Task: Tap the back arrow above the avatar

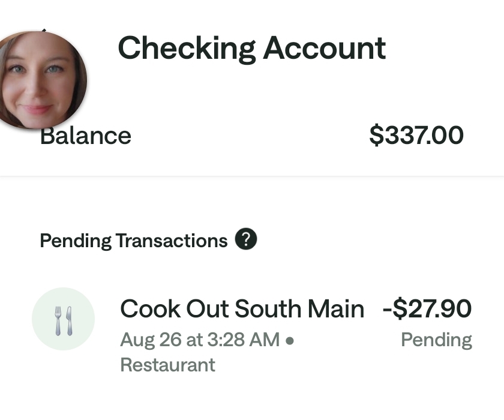Action: click(x=43, y=30)
